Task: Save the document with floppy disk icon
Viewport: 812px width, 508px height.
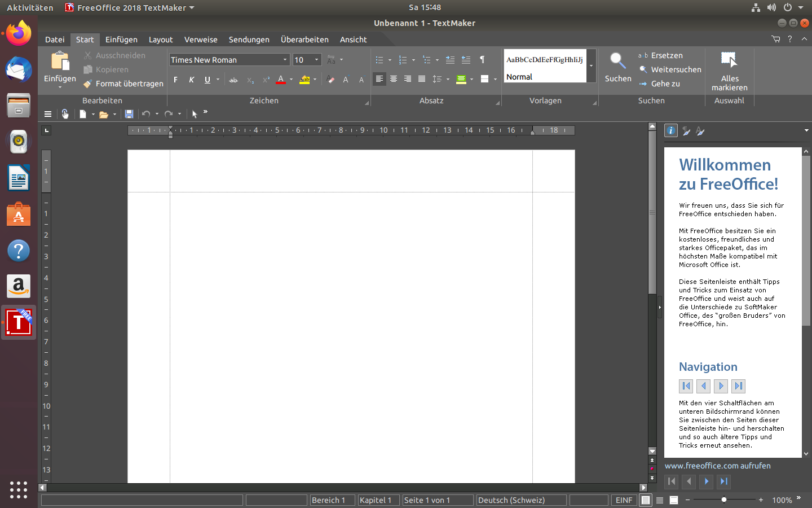Action: click(x=129, y=114)
